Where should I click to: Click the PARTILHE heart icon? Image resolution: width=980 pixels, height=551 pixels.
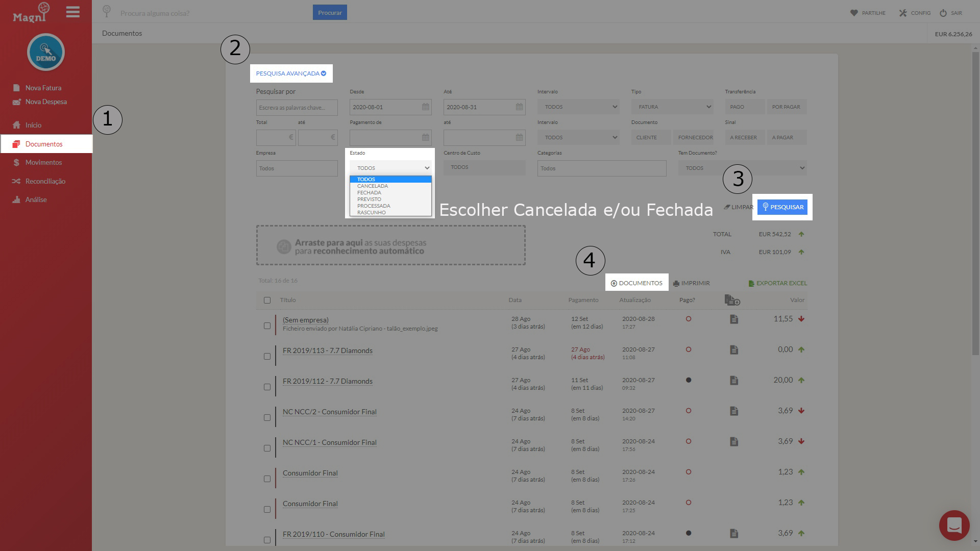(x=854, y=13)
